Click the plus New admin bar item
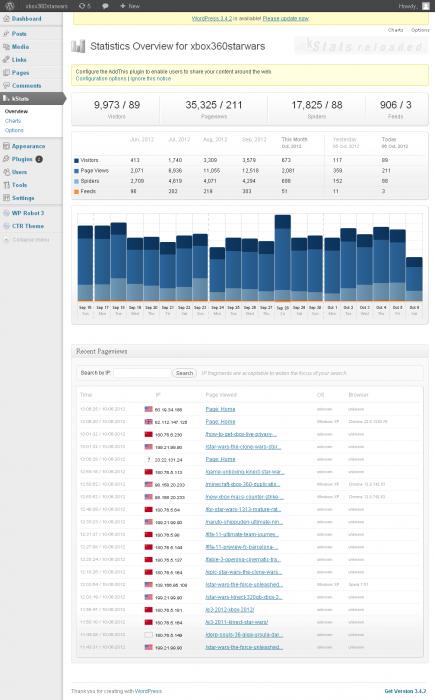Viewport: 435px width, 700px height. (130, 6)
